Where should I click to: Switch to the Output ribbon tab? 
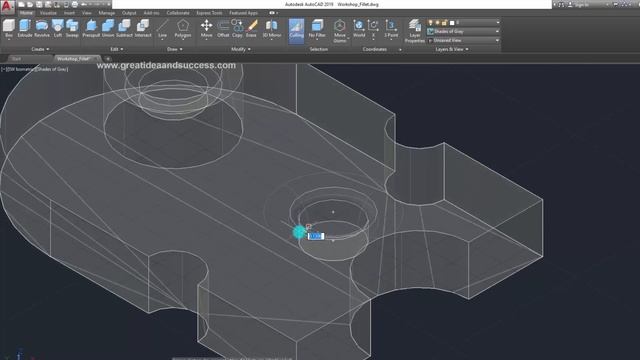(129, 13)
